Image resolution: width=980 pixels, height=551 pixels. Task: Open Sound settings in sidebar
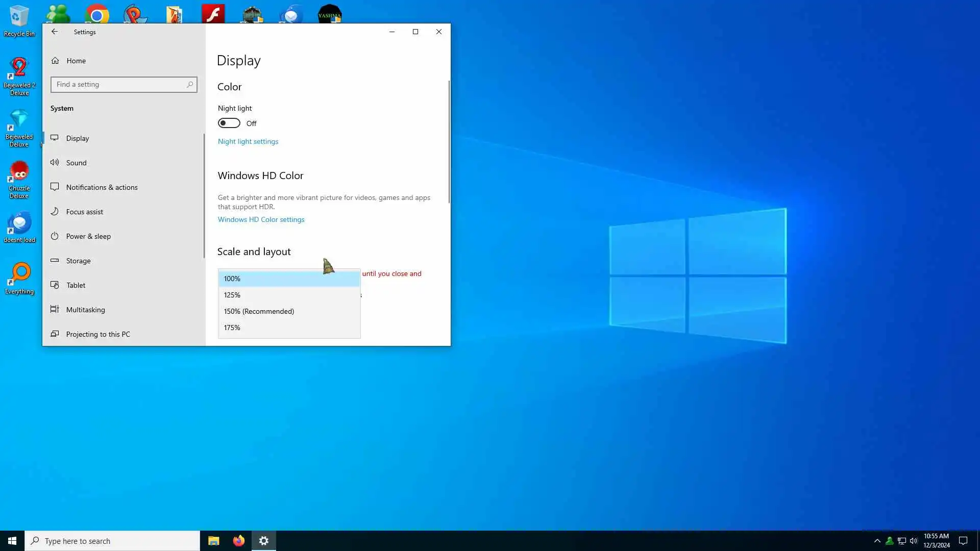tap(76, 163)
